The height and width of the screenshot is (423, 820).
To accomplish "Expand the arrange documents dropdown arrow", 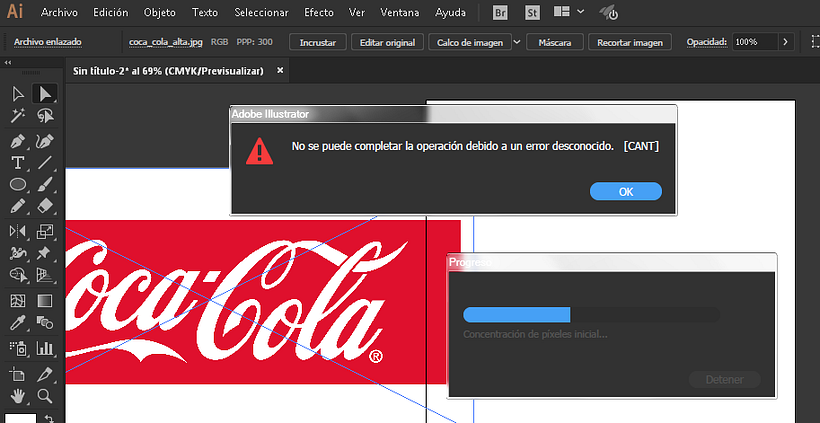I will [580, 12].
